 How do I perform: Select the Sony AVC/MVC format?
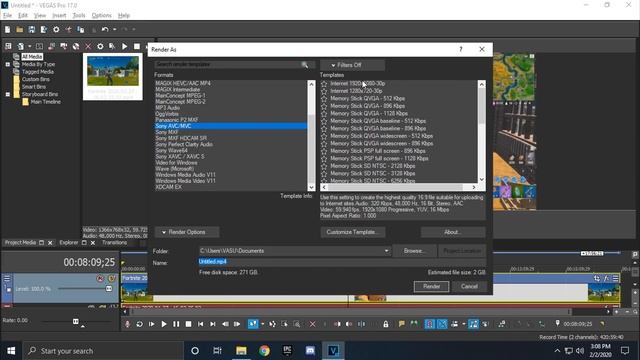click(x=231, y=126)
